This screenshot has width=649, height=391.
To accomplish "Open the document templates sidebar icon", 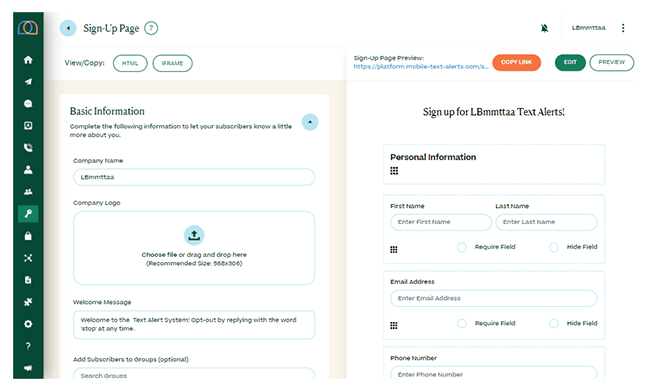I will [x=28, y=280].
